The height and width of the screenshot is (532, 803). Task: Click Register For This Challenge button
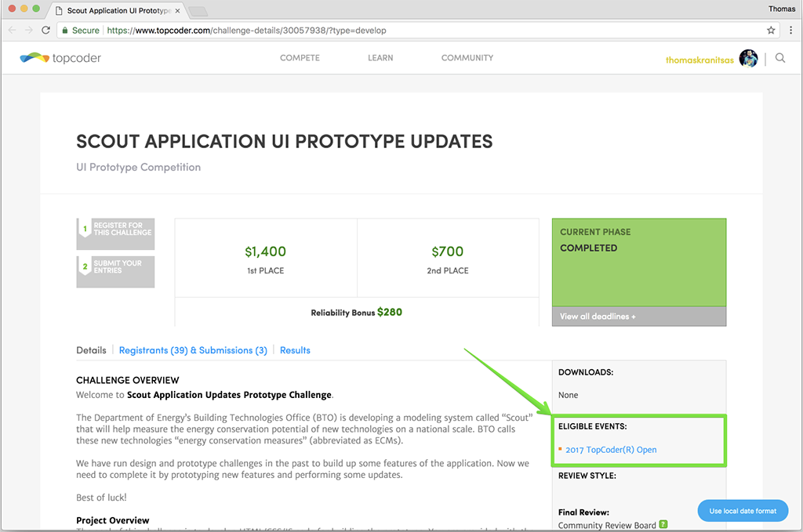pyautogui.click(x=115, y=233)
